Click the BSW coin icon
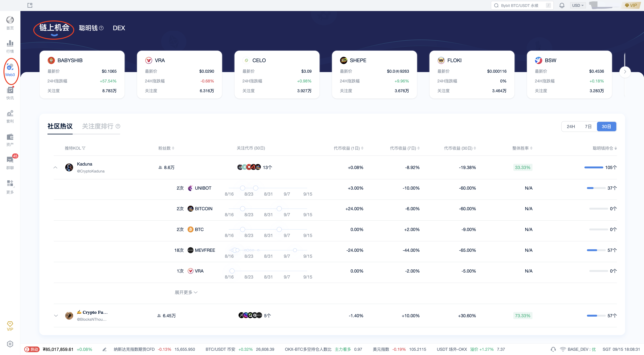Screen dimensions: 644x355 tap(539, 60)
